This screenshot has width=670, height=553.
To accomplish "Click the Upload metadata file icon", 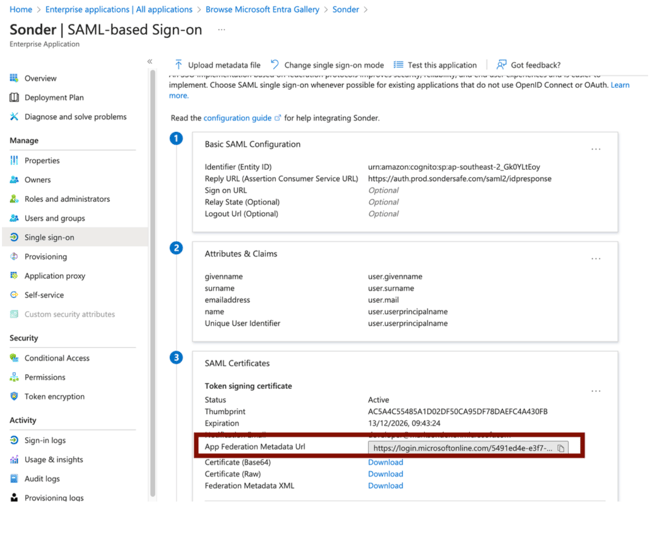I will (179, 65).
